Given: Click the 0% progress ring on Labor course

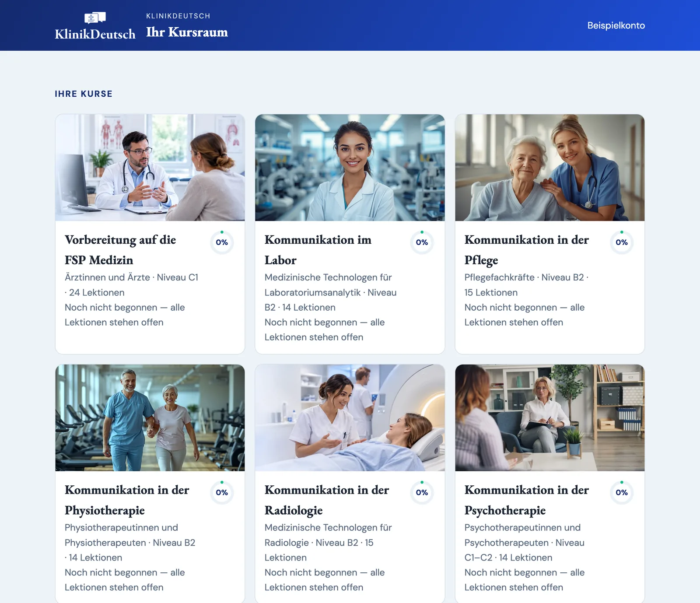Looking at the screenshot, I should [x=422, y=242].
